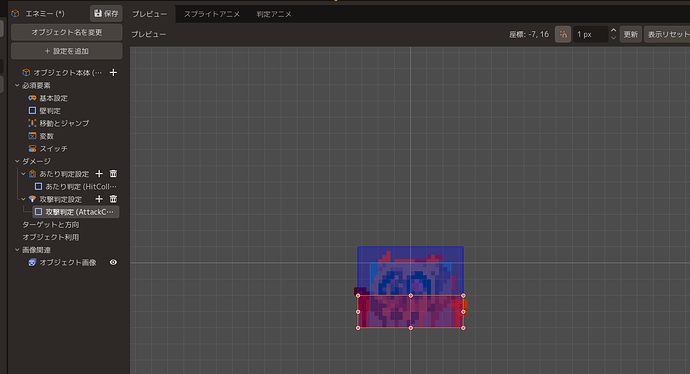The height and width of the screenshot is (374, 690).
Task: Increase the px value with up arrow
Action: 613,30
